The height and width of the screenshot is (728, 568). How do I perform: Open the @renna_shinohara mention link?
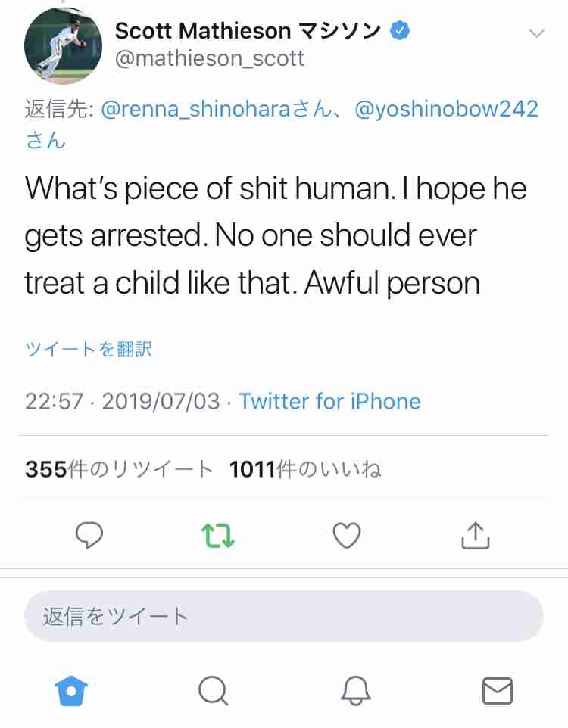195,109
